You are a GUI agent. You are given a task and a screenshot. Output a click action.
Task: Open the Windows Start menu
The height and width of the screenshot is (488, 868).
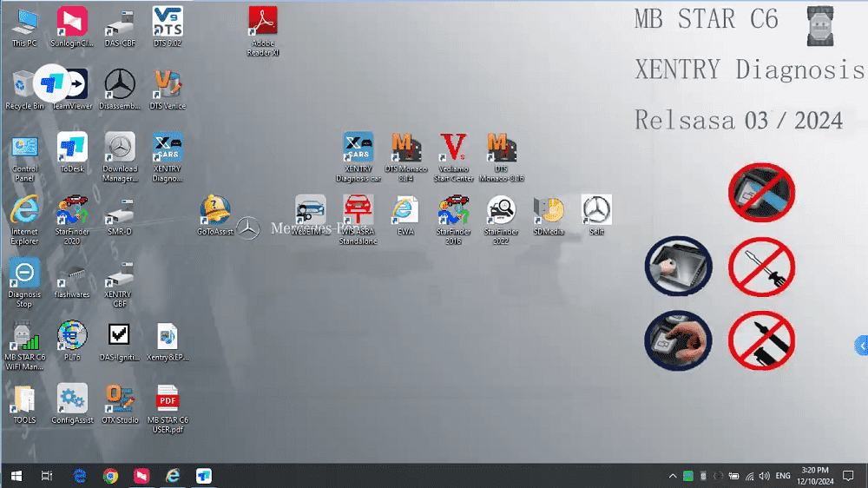[16, 476]
